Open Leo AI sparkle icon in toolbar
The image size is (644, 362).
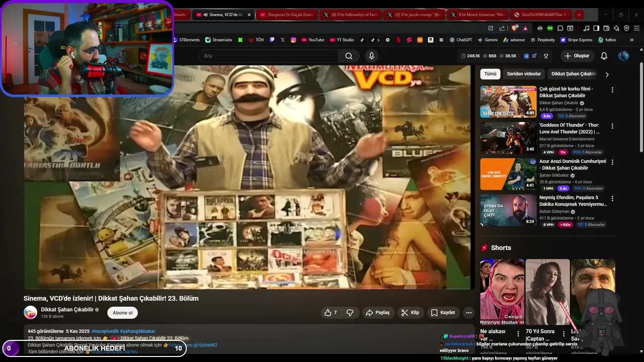[616, 28]
